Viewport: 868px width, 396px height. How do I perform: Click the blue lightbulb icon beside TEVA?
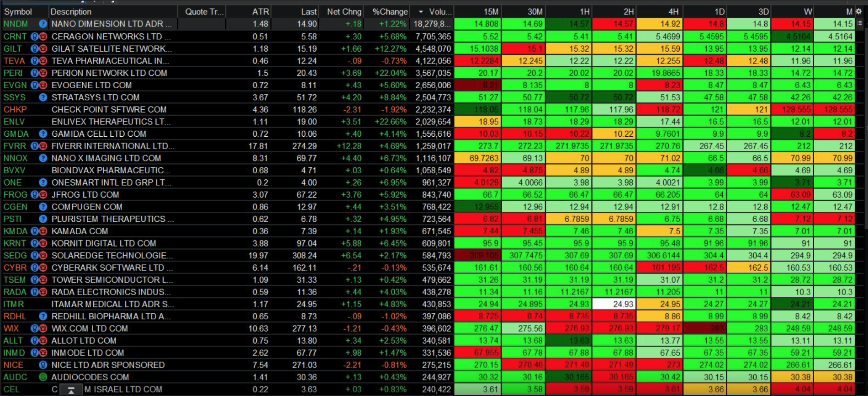point(35,61)
